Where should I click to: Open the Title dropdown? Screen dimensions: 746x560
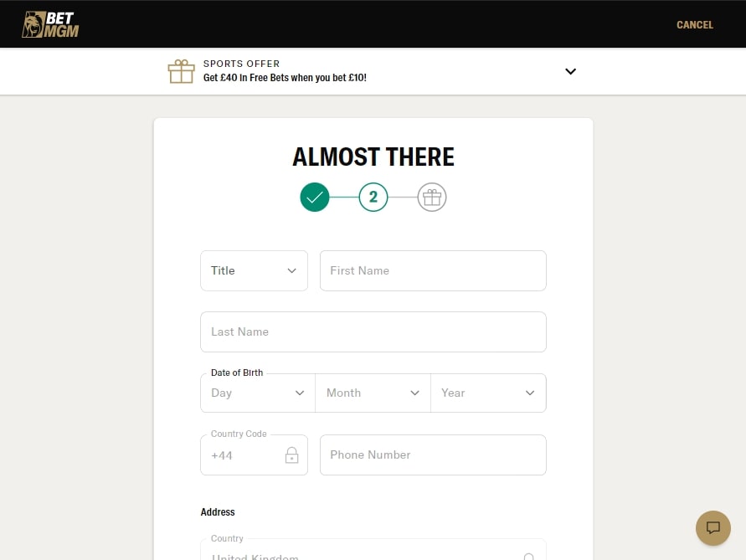click(x=254, y=270)
